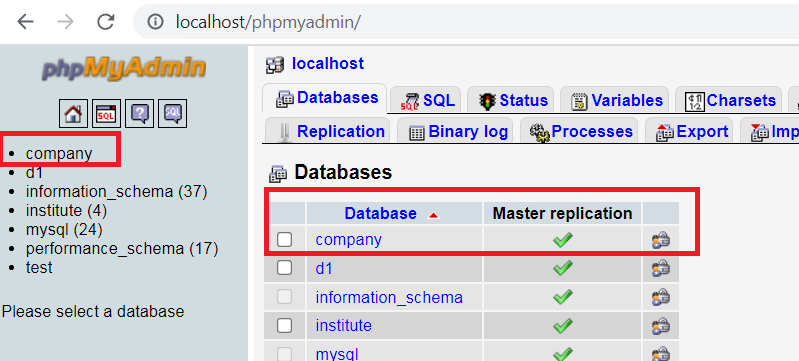Click the Master replication column header
The image size is (799, 361).
(x=563, y=213)
